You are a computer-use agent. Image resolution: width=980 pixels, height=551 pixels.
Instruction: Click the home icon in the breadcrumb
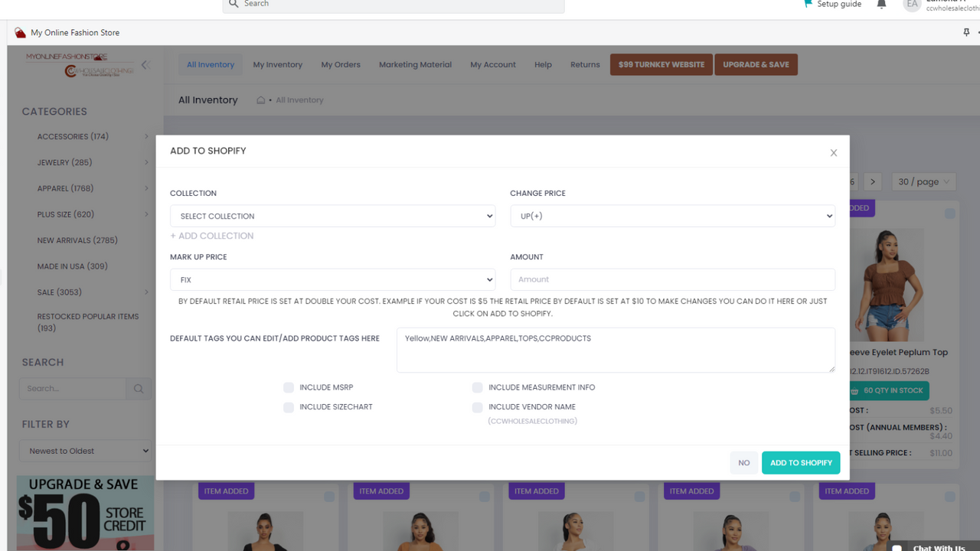tap(260, 99)
